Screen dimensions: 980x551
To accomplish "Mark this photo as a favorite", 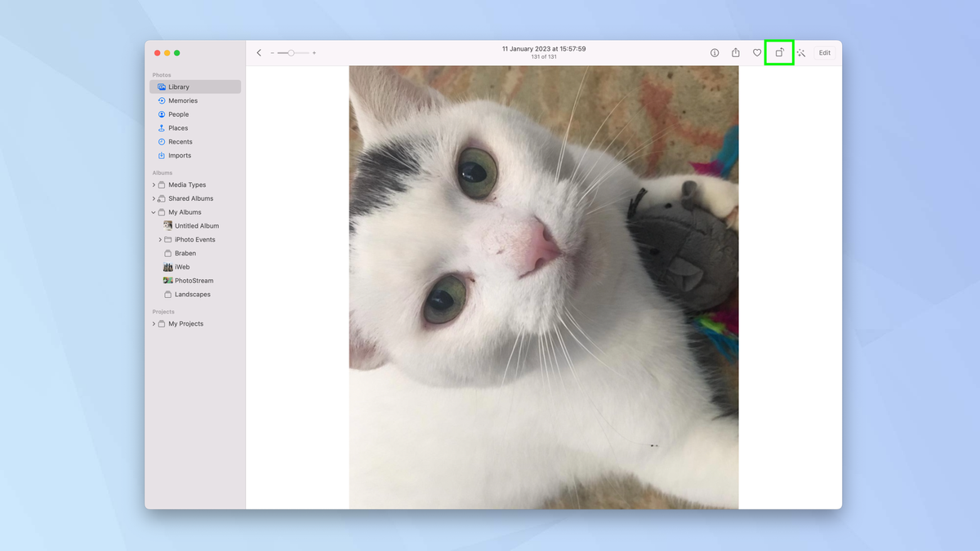I will tap(757, 52).
